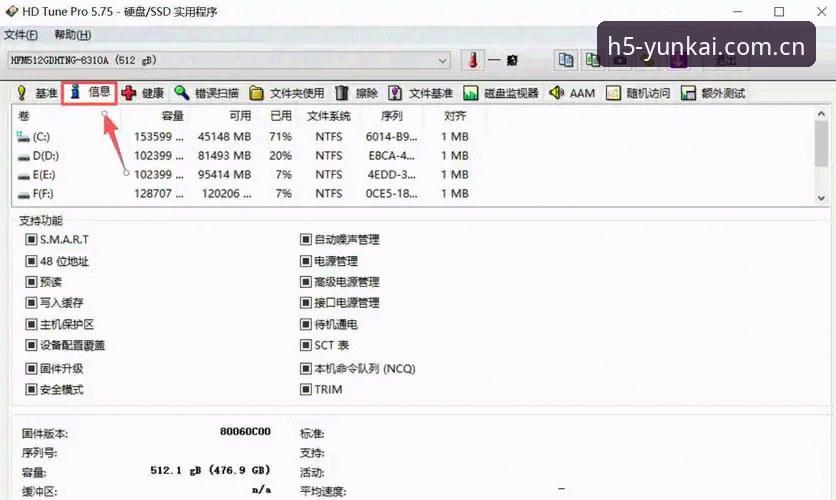
Task: Open the 文件(F) menu
Action: [21, 35]
